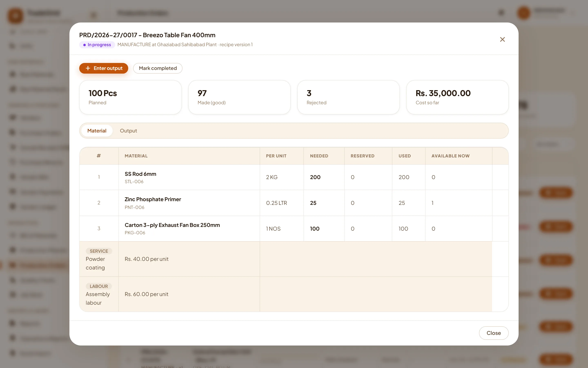Image resolution: width=588 pixels, height=368 pixels.
Task: Click Rs. 40.00 per unit service cost
Action: pyautogui.click(x=147, y=259)
